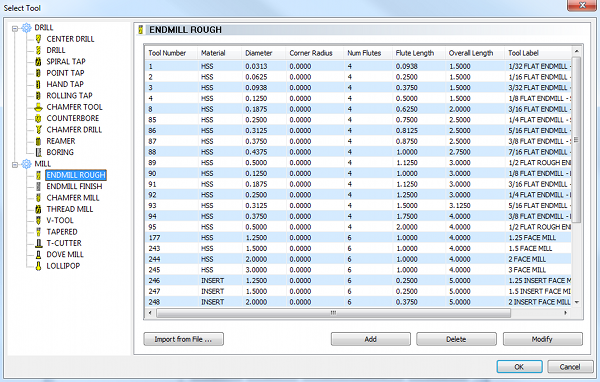Select COUNTERBORE tool type
The width and height of the screenshot is (600, 382).
coord(73,118)
